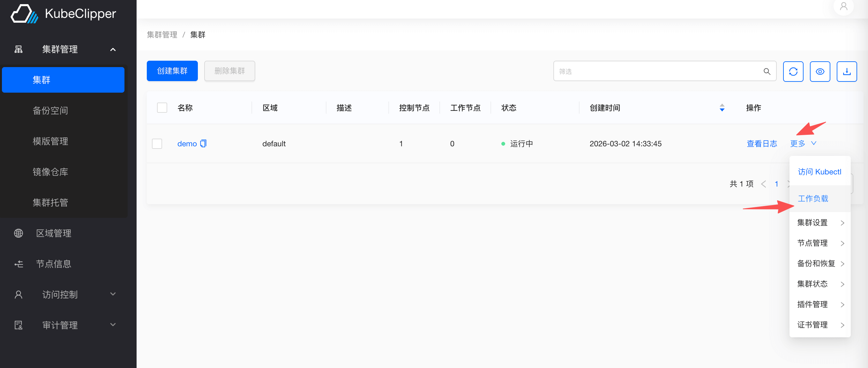
Task: Open 节点信息 in the sidebar
Action: (53, 264)
